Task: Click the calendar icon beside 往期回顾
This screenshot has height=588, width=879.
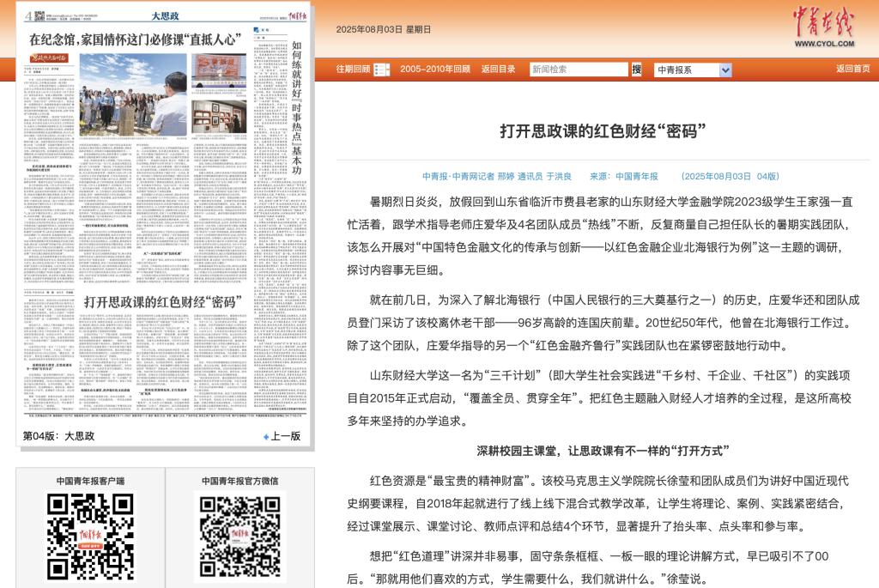Action: [381, 70]
